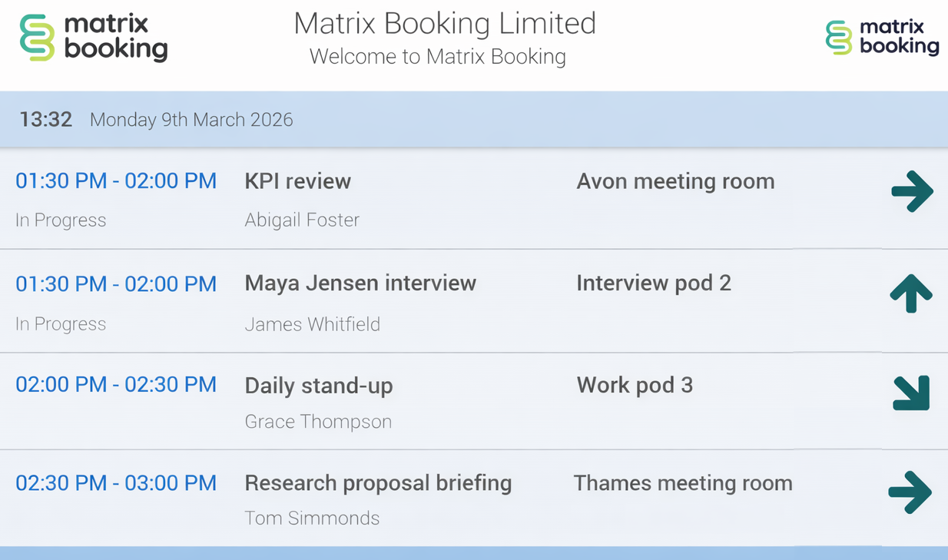Image resolution: width=948 pixels, height=560 pixels.
Task: Click the diagonal arrow for Work pod 3
Action: click(x=911, y=393)
